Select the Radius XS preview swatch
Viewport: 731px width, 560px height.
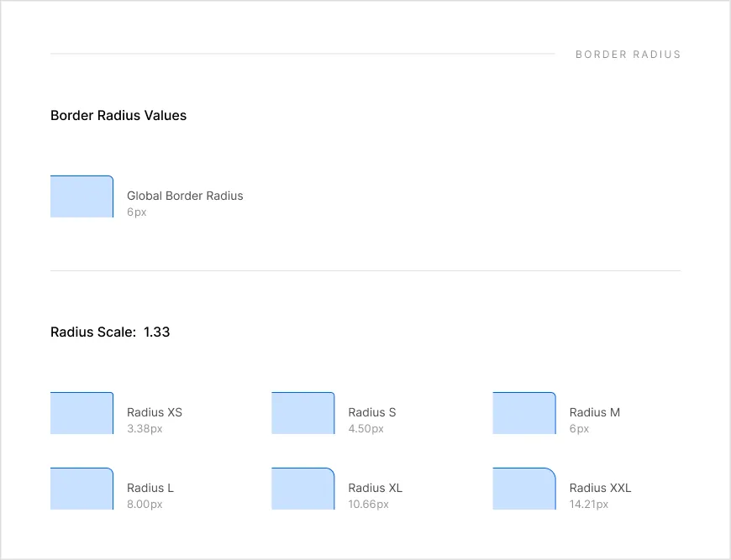(x=82, y=413)
